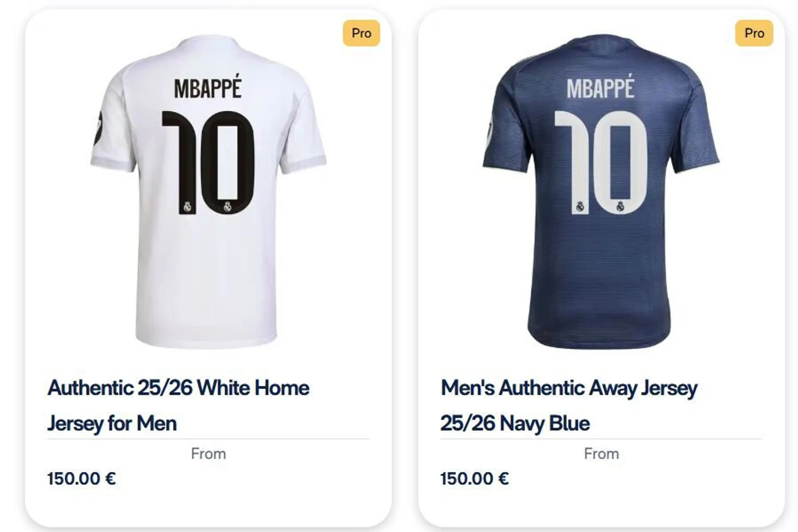
Task: Click the crest inside the white jersey's digit 1
Action: (187, 206)
